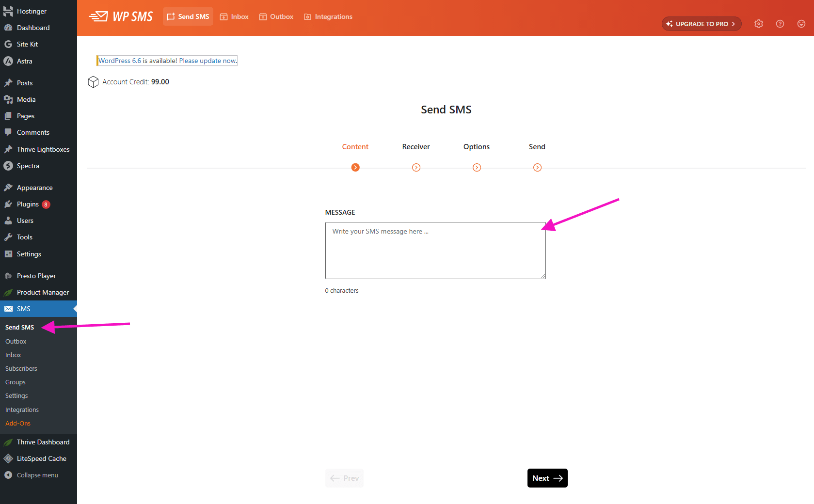Click the Send step label
814x504 pixels.
tap(537, 147)
